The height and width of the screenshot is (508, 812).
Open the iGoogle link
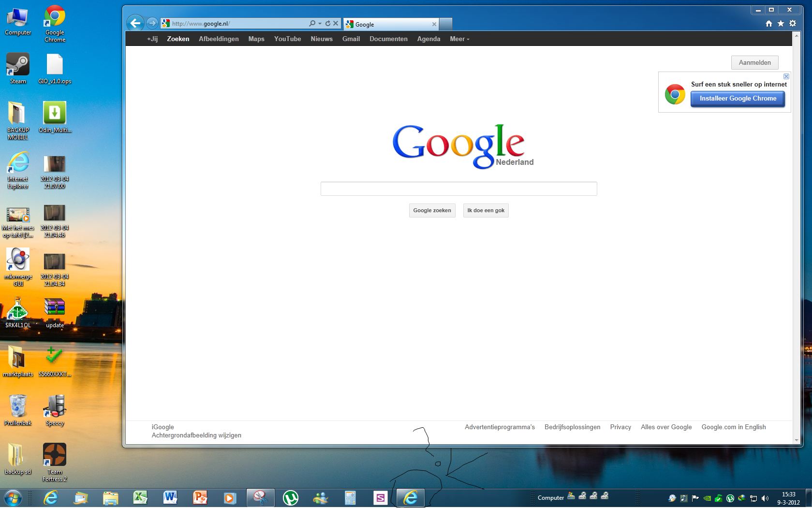click(x=162, y=427)
